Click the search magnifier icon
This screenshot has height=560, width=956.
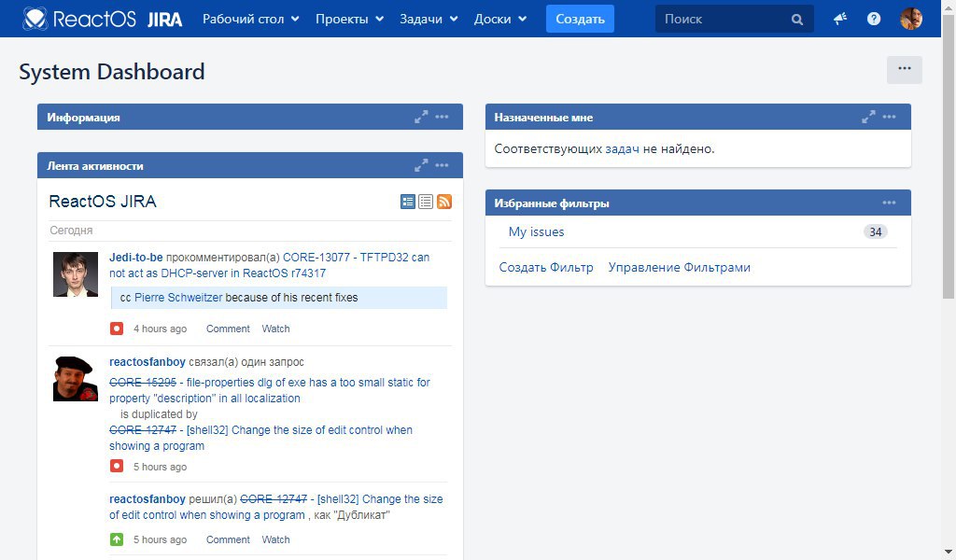coord(797,20)
